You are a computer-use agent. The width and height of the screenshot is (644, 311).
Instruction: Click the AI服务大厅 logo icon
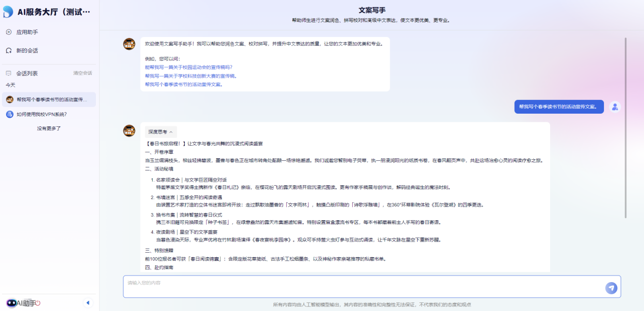9,12
